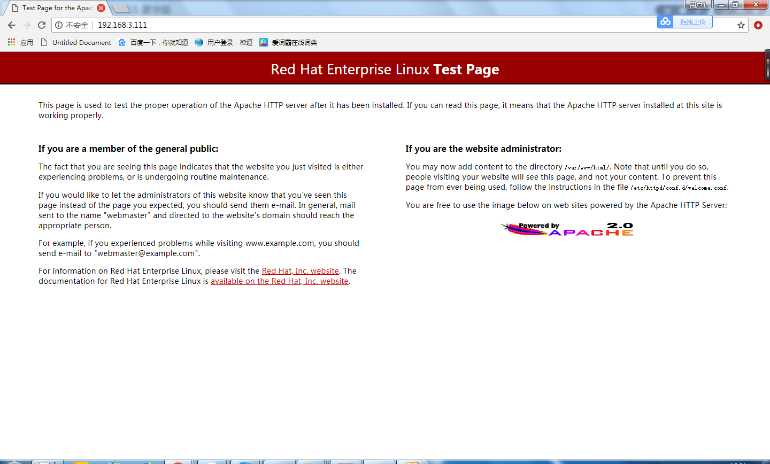Follow 'available on the Red Hat, Inc. website' link

[279, 281]
